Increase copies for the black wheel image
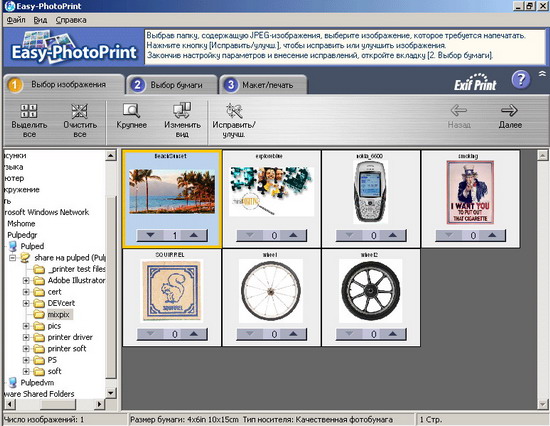The height and width of the screenshot is (426, 550). point(393,334)
